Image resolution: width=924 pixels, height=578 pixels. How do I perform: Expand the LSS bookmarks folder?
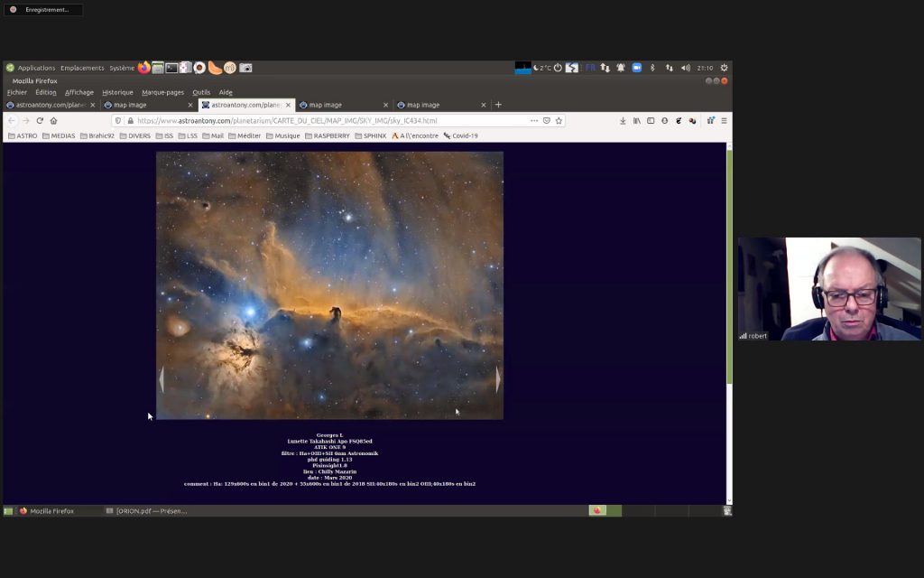coord(188,135)
